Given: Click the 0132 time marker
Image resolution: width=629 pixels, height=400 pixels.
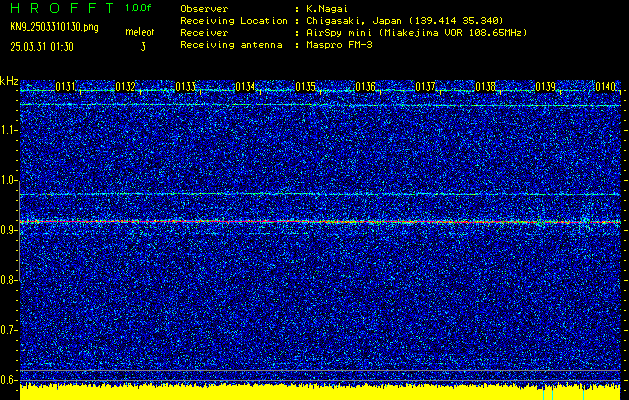Looking at the screenshot, I should tap(126, 86).
